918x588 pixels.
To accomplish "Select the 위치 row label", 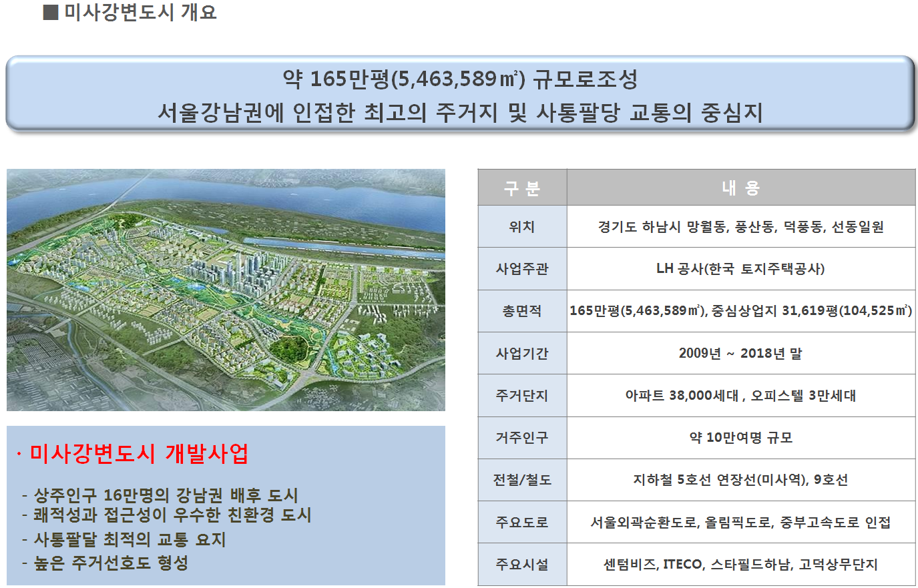I will (522, 227).
